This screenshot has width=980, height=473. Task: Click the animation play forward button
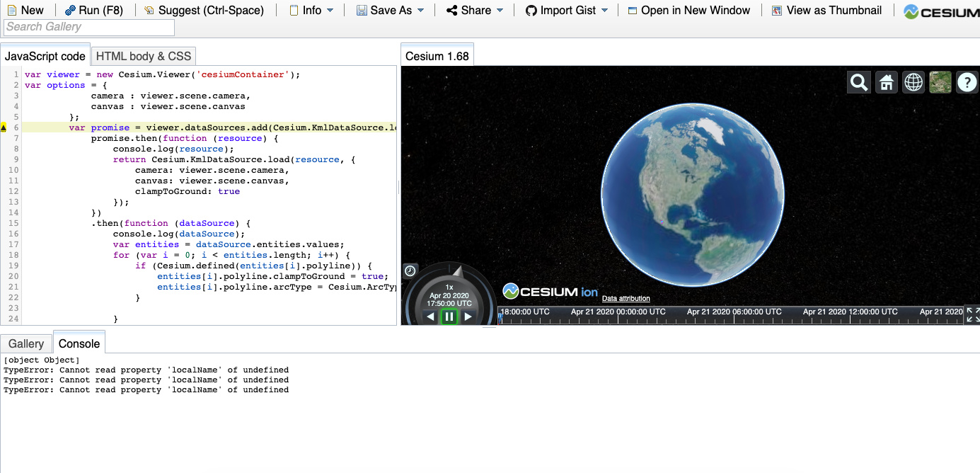[x=468, y=317]
